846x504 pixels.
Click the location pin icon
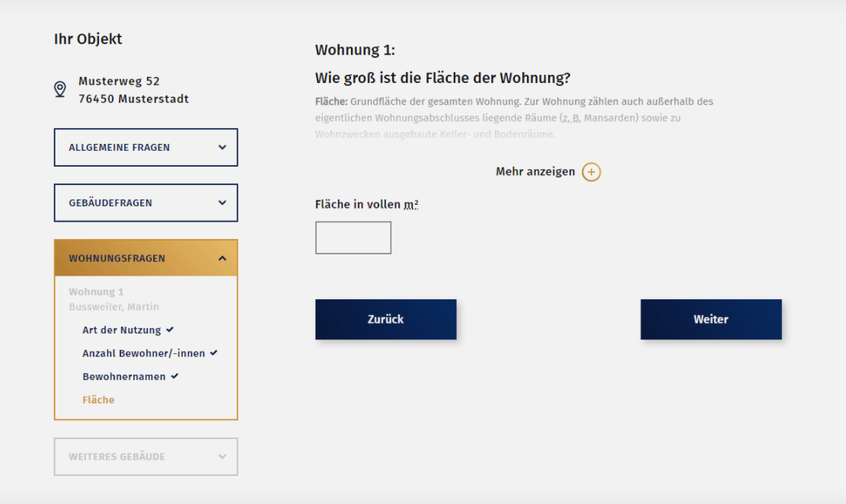pos(60,90)
